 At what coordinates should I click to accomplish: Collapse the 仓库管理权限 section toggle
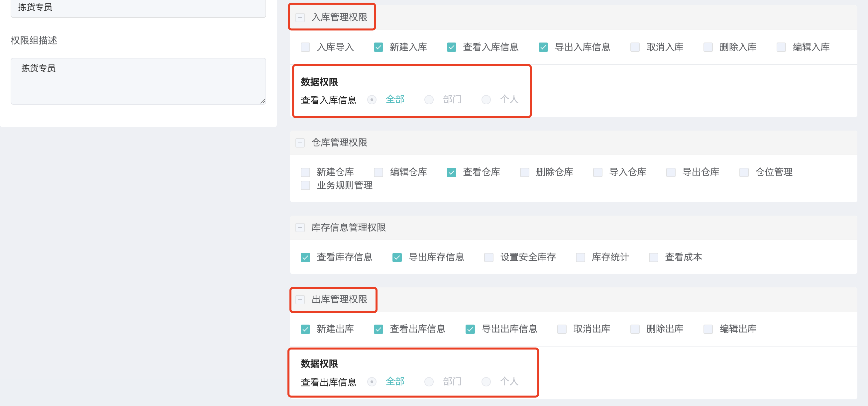tap(300, 143)
